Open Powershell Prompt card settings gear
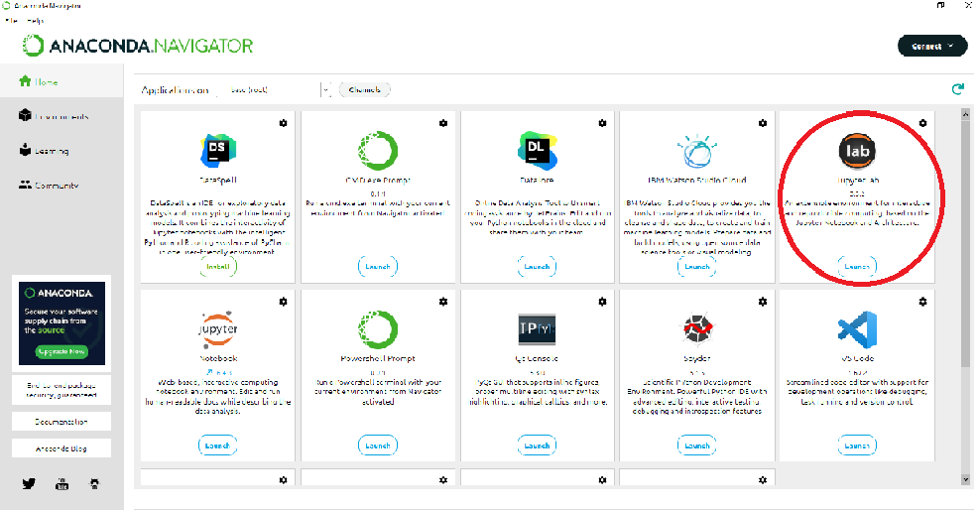 coord(443,302)
